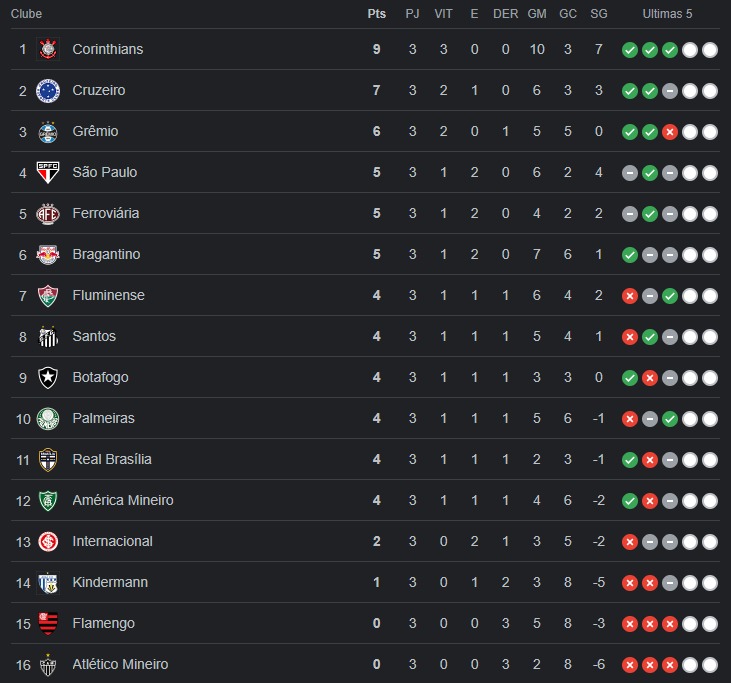Select the Real Brasília table row
Image resolution: width=731 pixels, height=683 pixels.
tap(366, 459)
